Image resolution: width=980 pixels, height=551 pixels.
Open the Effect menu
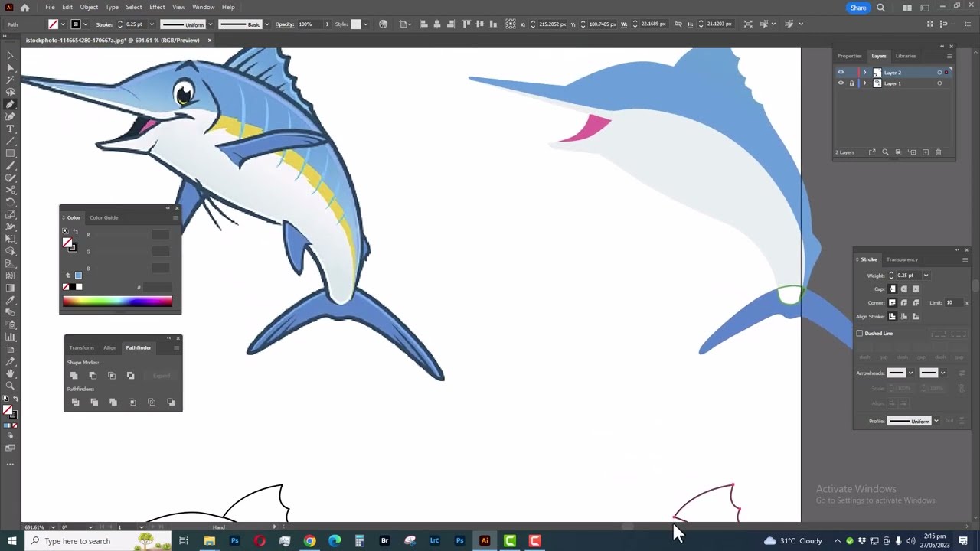157,8
